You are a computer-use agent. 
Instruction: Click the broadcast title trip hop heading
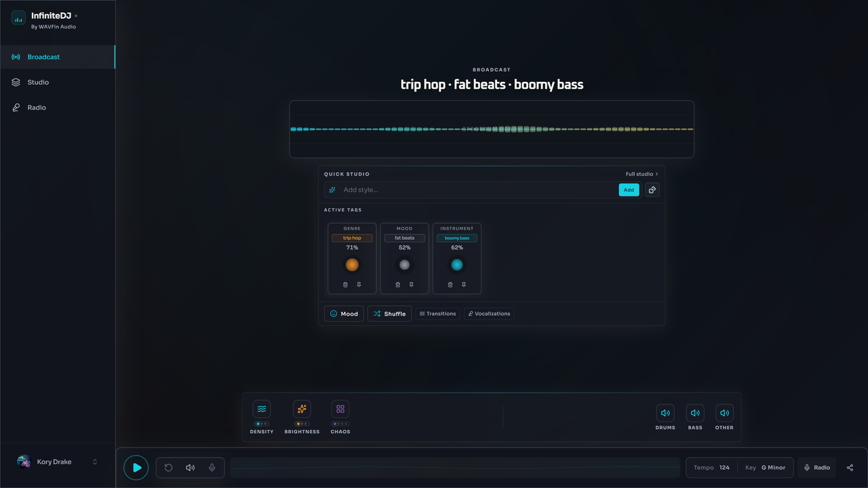492,85
